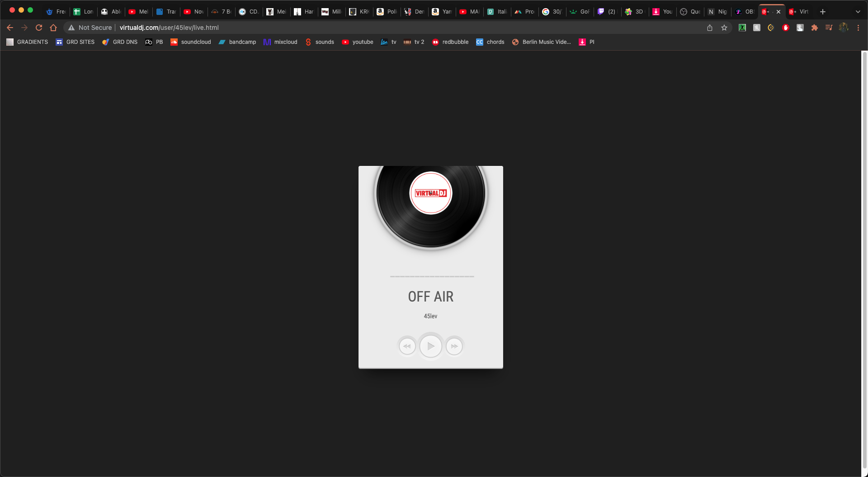Open the youtube bookmark
This screenshot has height=477, width=868.
pos(358,42)
